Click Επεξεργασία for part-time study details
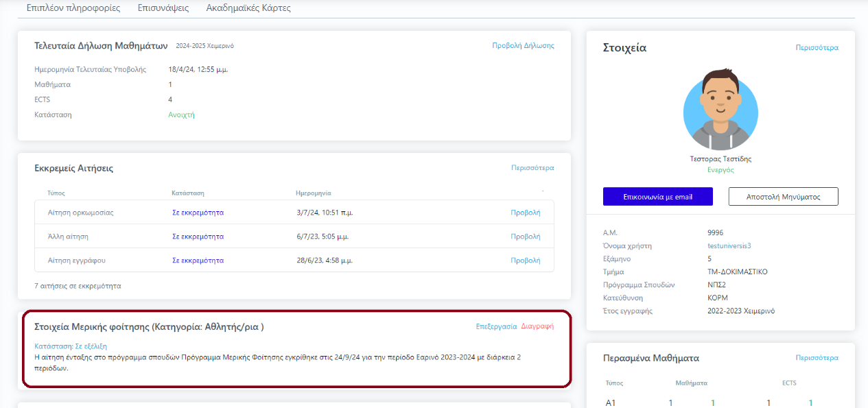 [496, 326]
